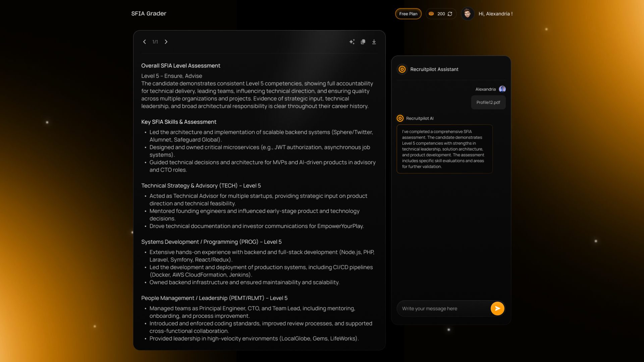
Task: Click Alexandria's chat avatar
Action: [x=502, y=89]
